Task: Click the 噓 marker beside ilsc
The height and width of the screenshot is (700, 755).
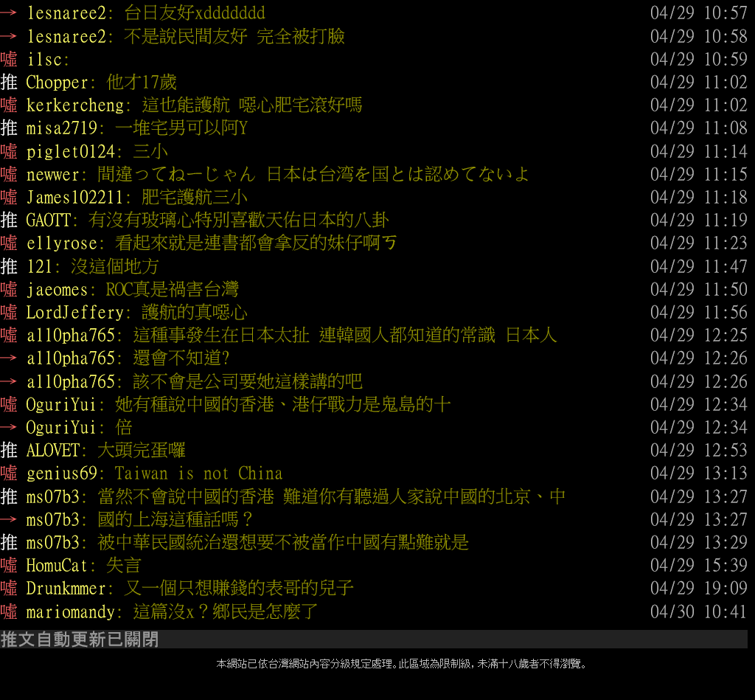Action: (x=9, y=59)
